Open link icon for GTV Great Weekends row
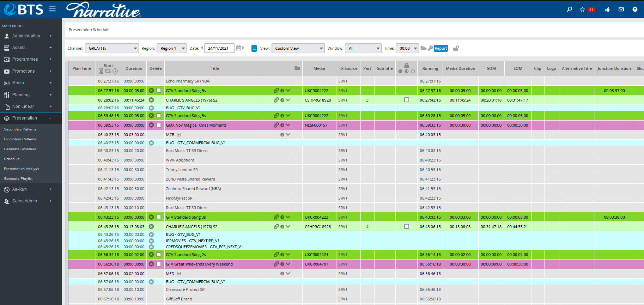Screen dimensions: 644x305 (x=276, y=264)
